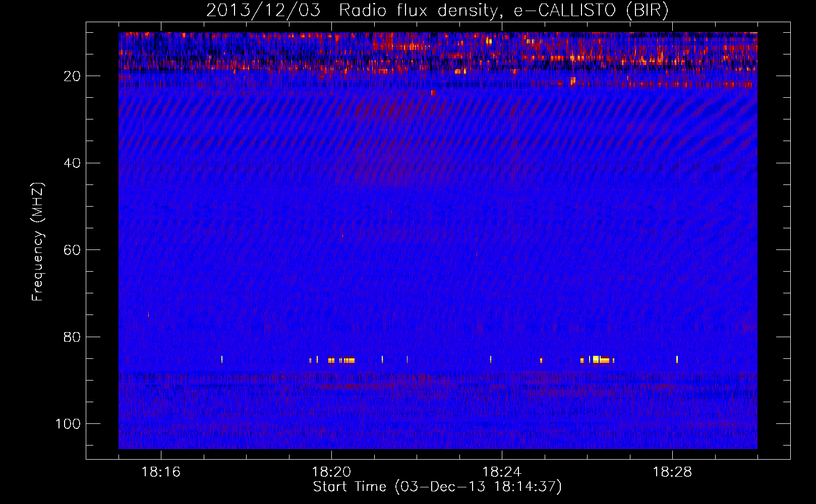The image size is (816, 504).
Task: Click the "18:24" time tick label
Action: [x=502, y=472]
